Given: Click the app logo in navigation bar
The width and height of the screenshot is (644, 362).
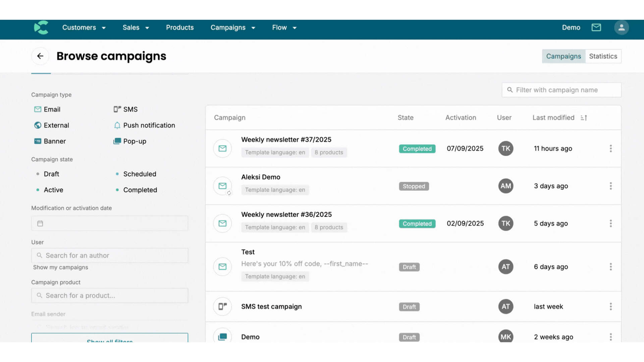Looking at the screenshot, I should [41, 27].
